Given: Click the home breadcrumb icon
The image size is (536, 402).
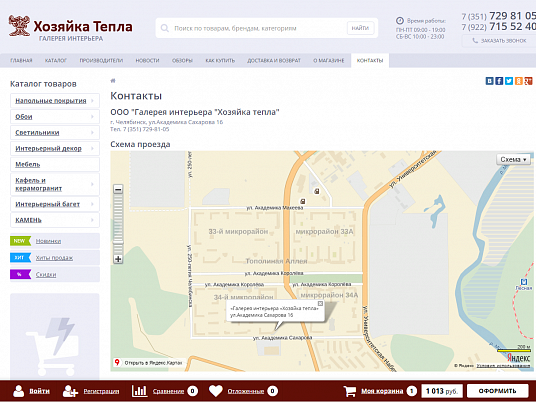Looking at the screenshot, I should pyautogui.click(x=113, y=81).
